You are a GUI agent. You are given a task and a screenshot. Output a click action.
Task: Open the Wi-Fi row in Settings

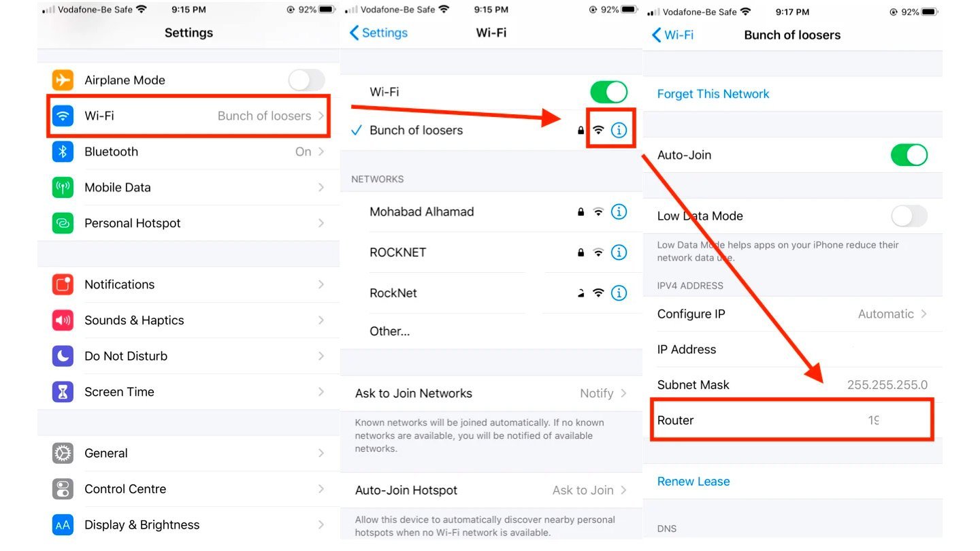click(x=189, y=116)
